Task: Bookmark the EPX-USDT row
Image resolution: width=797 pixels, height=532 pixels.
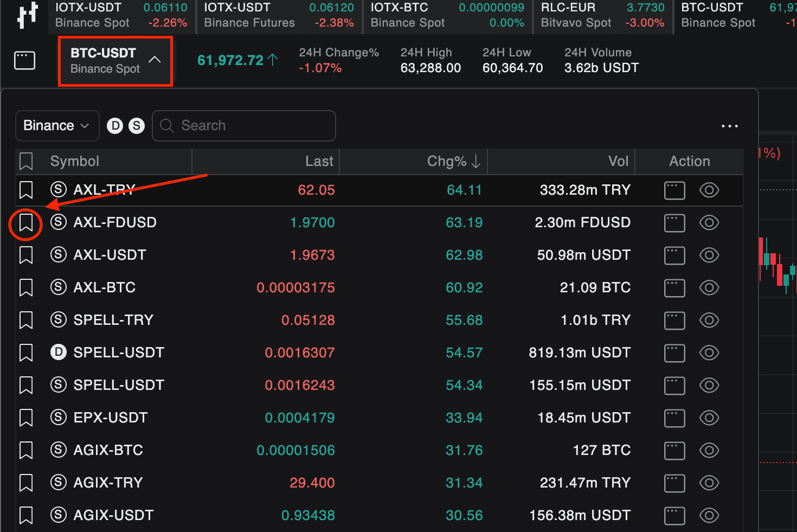Action: coord(26,418)
